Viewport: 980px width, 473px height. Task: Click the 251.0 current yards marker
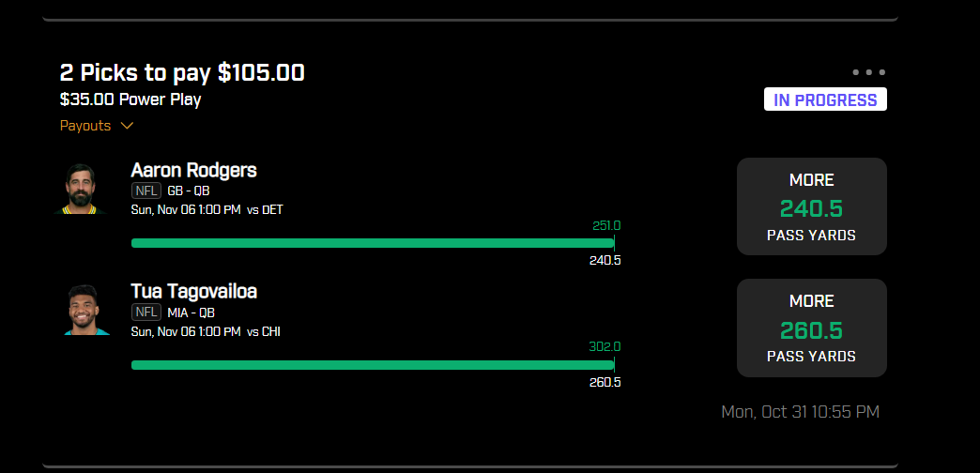[606, 225]
